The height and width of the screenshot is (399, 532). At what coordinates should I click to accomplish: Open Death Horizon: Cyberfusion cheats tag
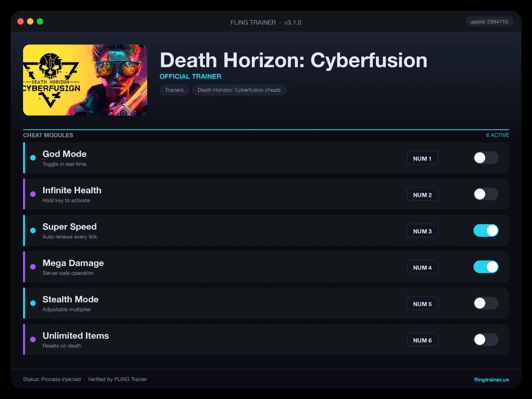coord(239,90)
